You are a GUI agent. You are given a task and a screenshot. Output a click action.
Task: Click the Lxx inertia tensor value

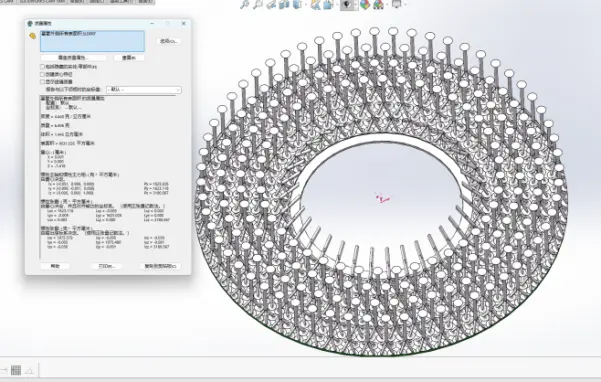point(60,211)
